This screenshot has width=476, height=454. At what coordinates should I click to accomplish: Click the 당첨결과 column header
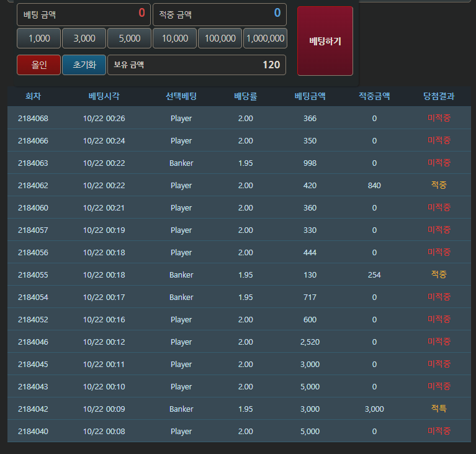pos(439,96)
